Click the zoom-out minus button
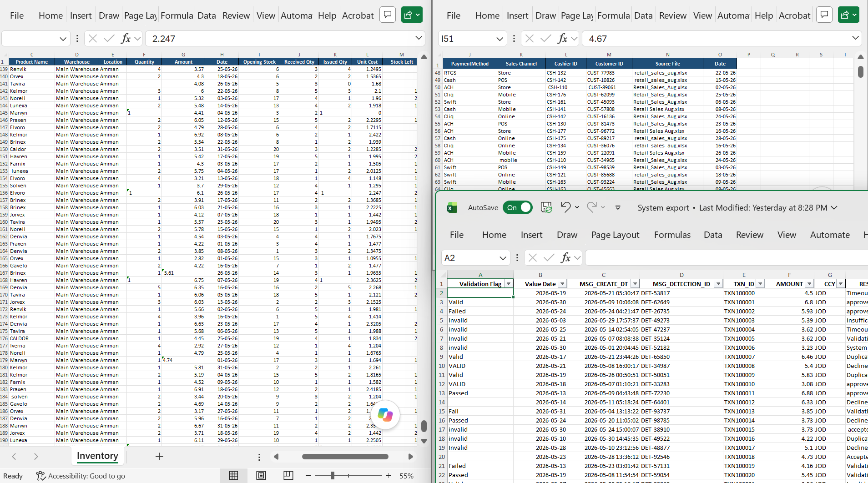The image size is (868, 483). tap(308, 476)
